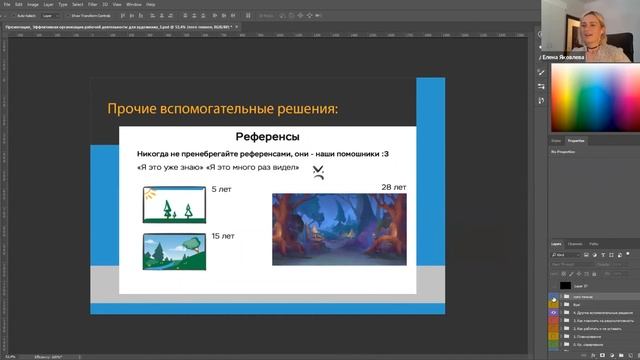This screenshot has height=360, width=640.
Task: Click the Референсы heading text on canvas
Action: pyautogui.click(x=267, y=137)
